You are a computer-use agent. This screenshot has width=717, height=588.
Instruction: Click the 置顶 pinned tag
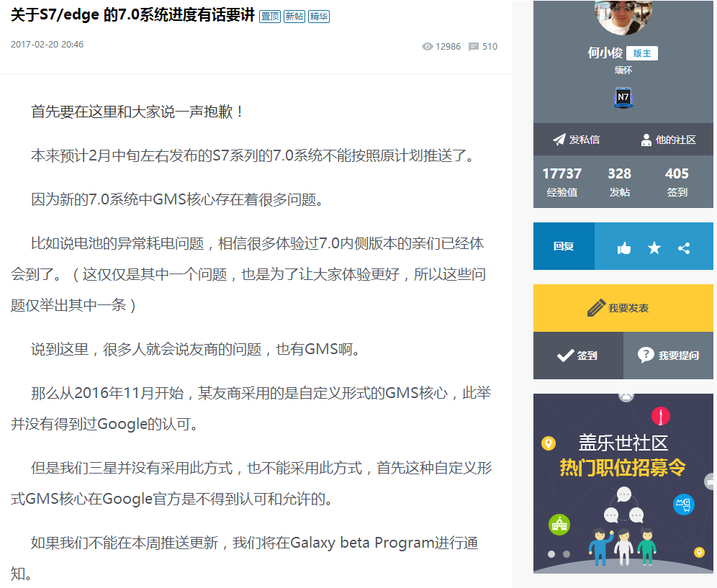(x=270, y=17)
